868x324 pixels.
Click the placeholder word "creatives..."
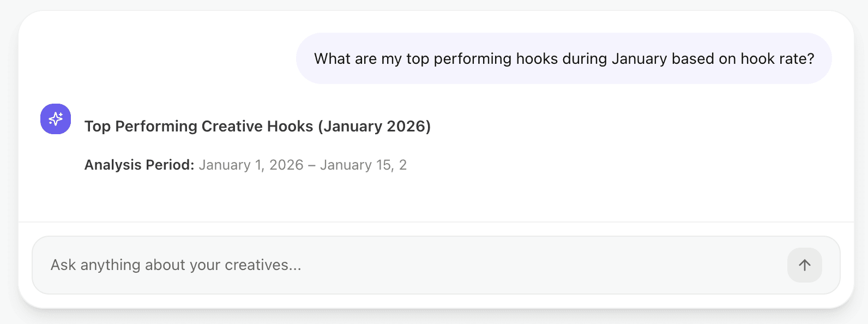click(x=263, y=265)
